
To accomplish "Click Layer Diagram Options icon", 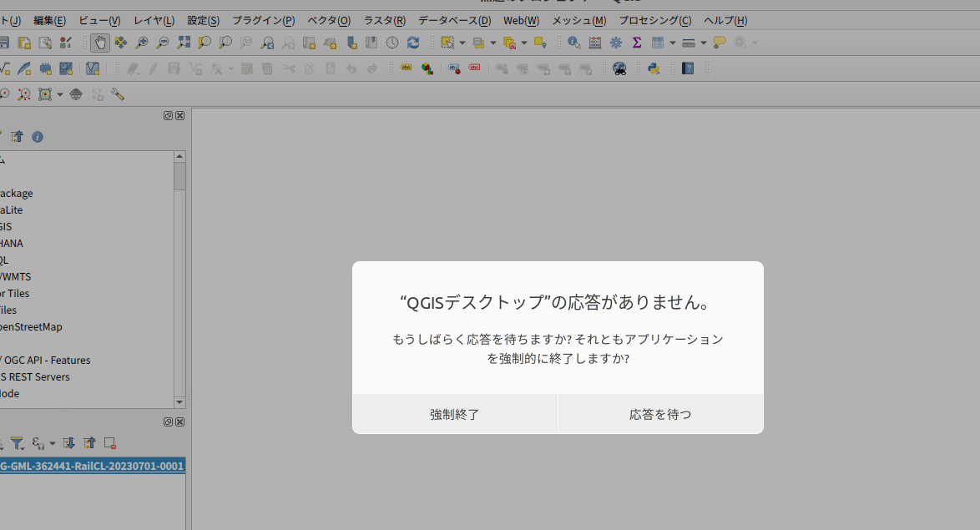I will pos(427,68).
